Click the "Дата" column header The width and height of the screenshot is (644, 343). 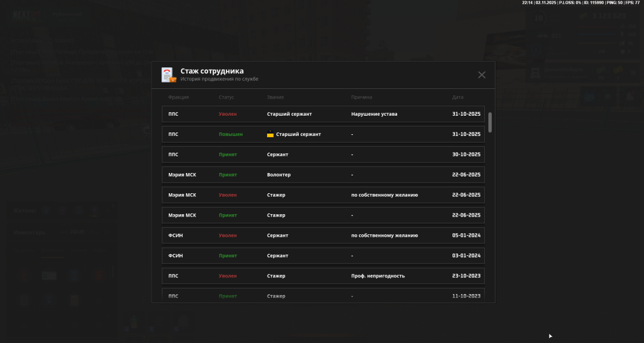pos(457,97)
